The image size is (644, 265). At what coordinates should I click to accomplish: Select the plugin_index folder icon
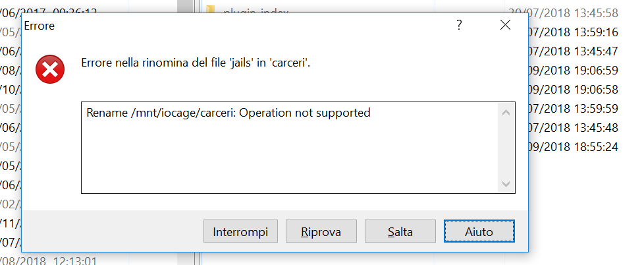click(210, 10)
